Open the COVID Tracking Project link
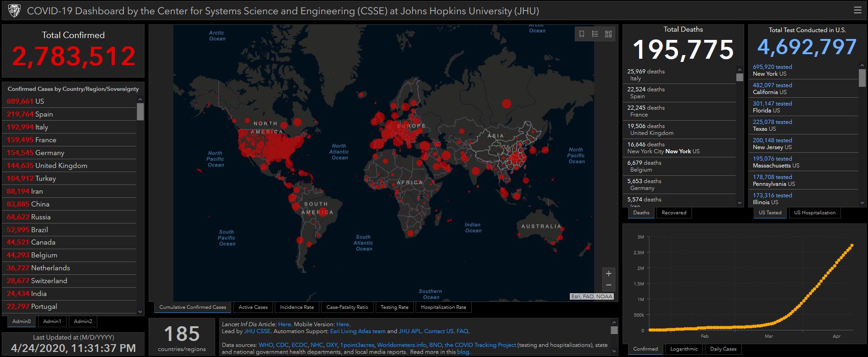The width and height of the screenshot is (868, 357). tap(480, 345)
